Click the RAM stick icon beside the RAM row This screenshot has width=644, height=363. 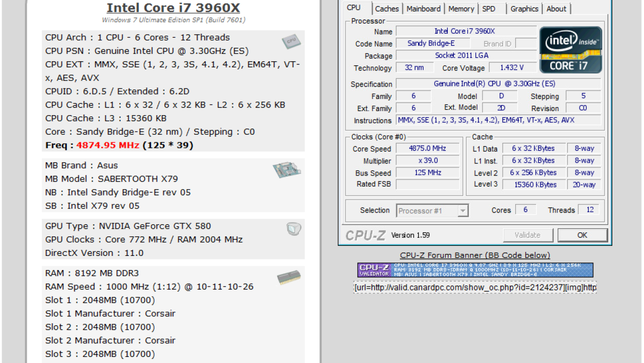[289, 278]
